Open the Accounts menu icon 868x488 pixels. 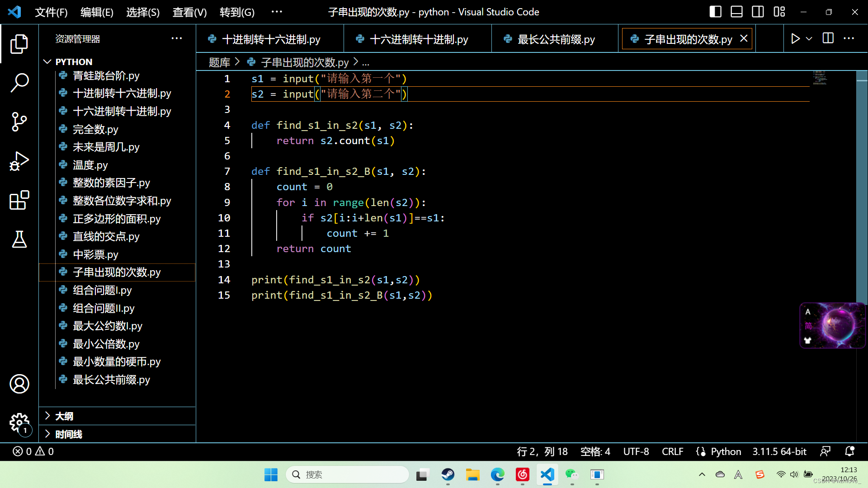19,384
